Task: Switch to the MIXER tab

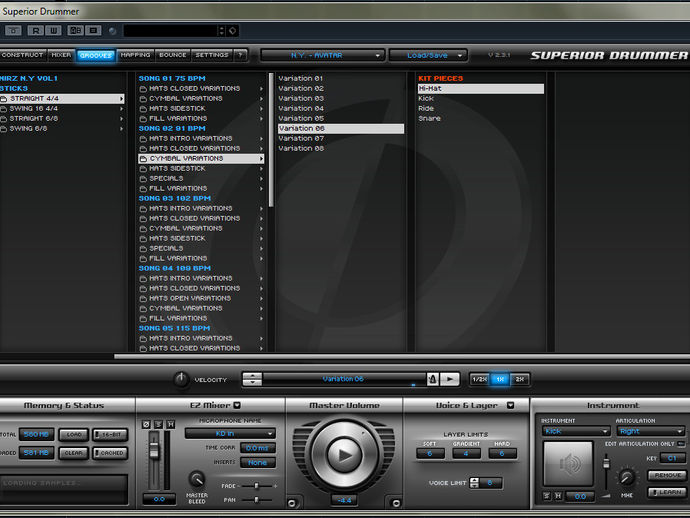Action: click(61, 55)
